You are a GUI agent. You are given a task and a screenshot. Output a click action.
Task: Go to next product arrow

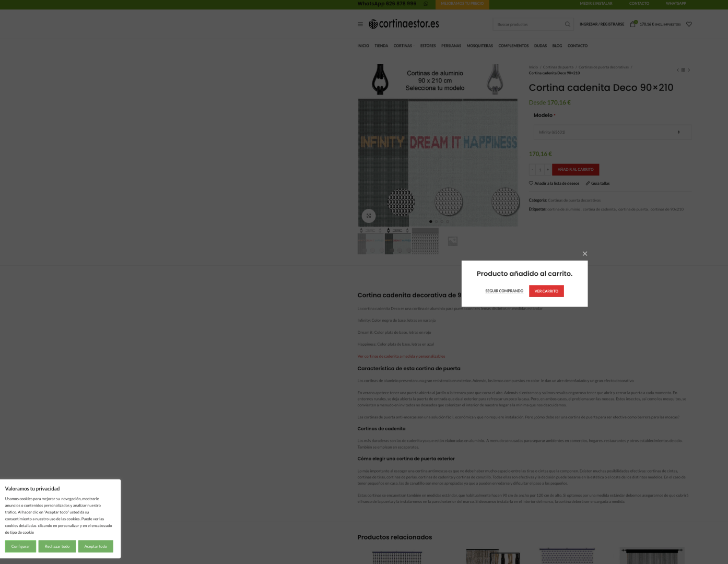pyautogui.click(x=689, y=70)
